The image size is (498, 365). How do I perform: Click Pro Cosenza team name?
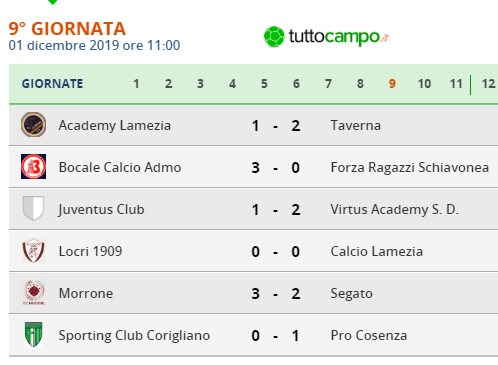(369, 335)
